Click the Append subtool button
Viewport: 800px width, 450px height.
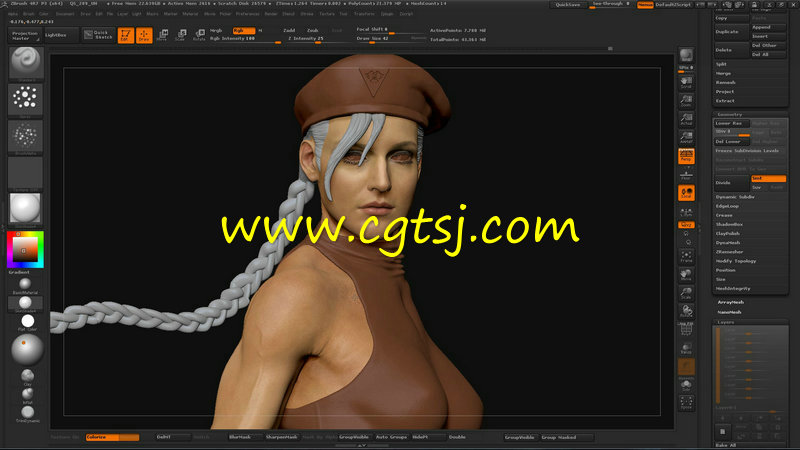(768, 27)
